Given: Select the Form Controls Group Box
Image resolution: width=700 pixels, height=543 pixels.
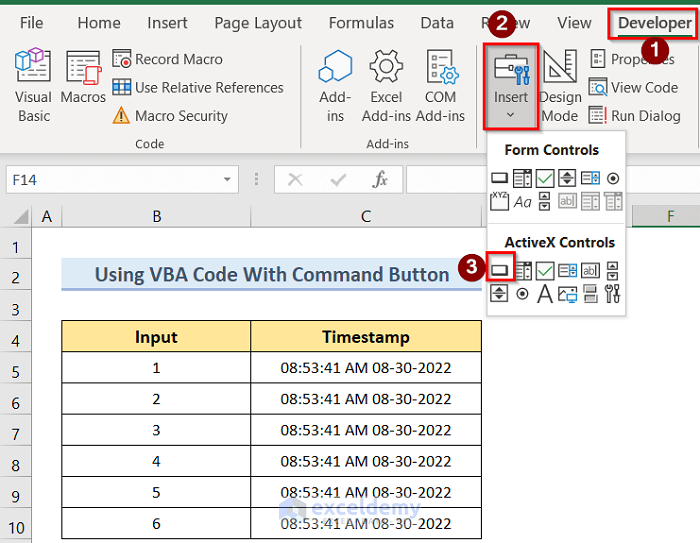Looking at the screenshot, I should tap(499, 202).
